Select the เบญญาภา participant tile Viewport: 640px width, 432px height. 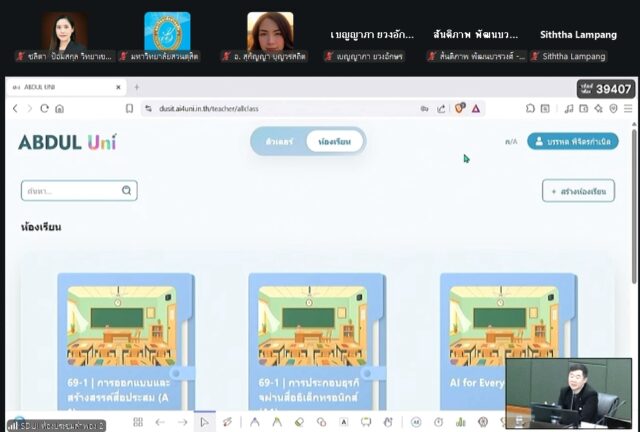(x=372, y=35)
